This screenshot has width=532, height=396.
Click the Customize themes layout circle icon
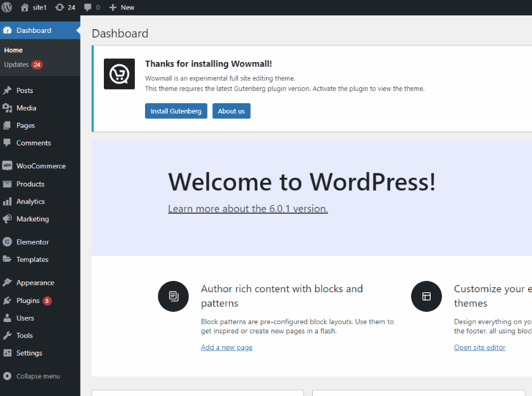(426, 297)
